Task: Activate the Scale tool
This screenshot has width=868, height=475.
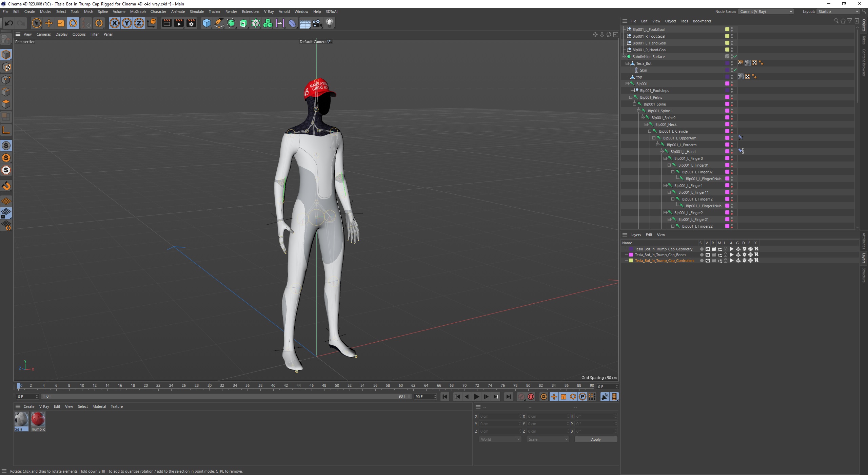Action: click(61, 23)
